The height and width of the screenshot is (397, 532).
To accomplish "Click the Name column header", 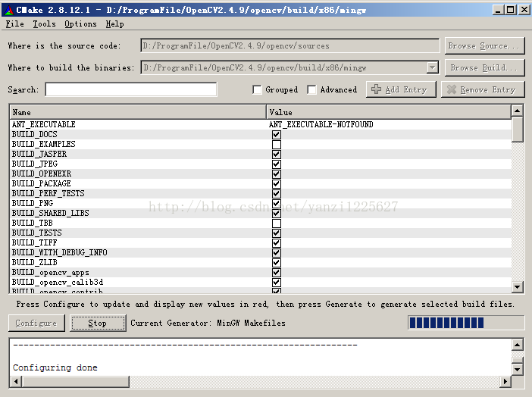I will click(138, 112).
